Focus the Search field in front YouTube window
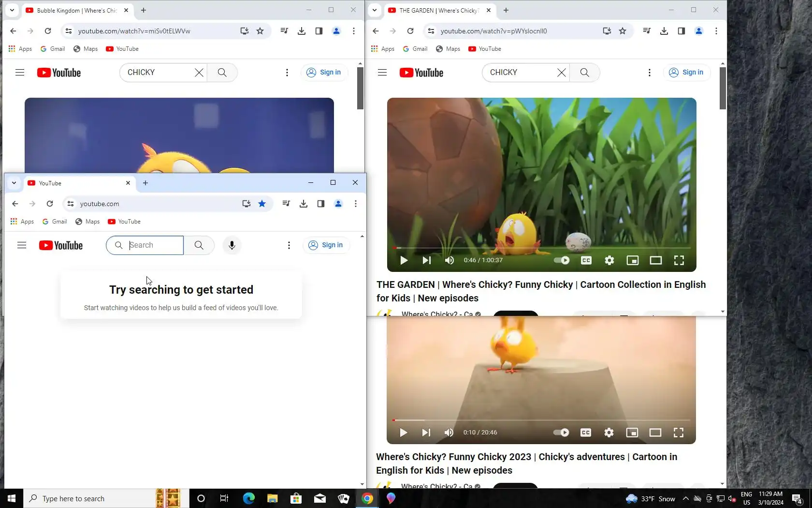Screen dimensions: 812x508 click(145, 245)
